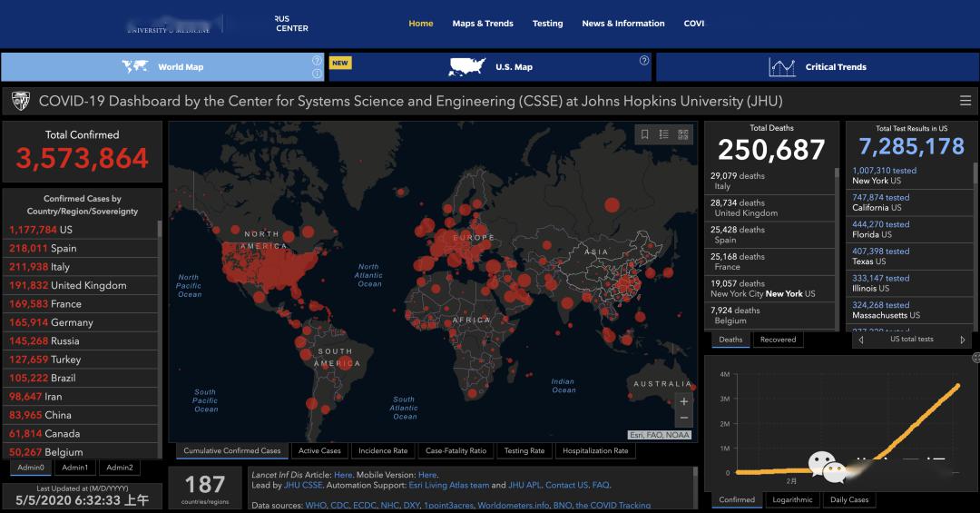
Task: Go to previous panel before US total tests
Action: click(860, 340)
